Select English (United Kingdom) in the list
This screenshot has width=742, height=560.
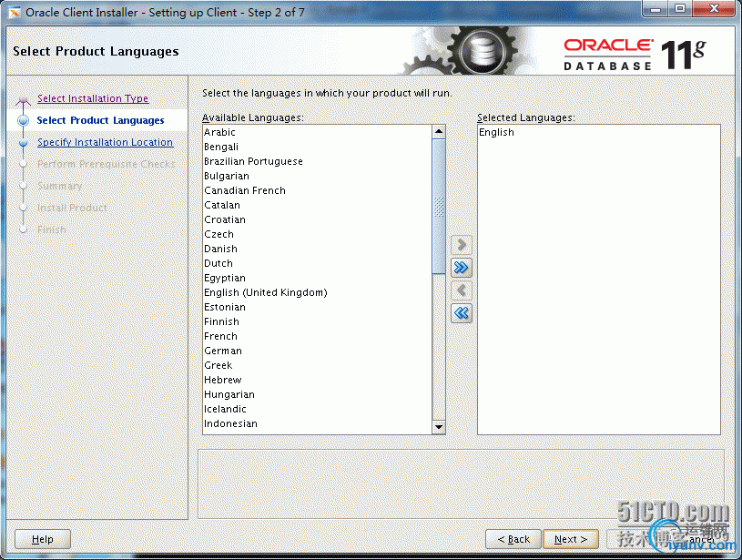tap(317, 292)
